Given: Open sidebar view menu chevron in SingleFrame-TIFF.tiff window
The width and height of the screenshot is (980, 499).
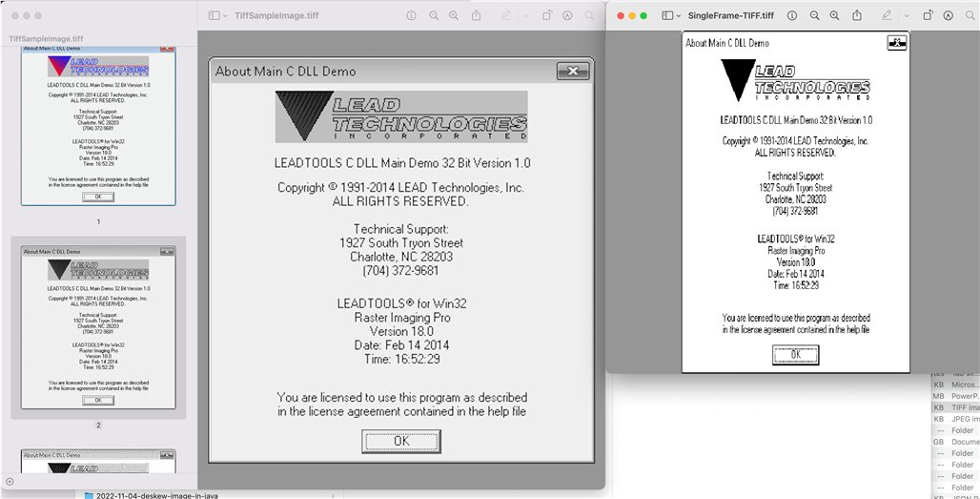Looking at the screenshot, I should coord(678,15).
